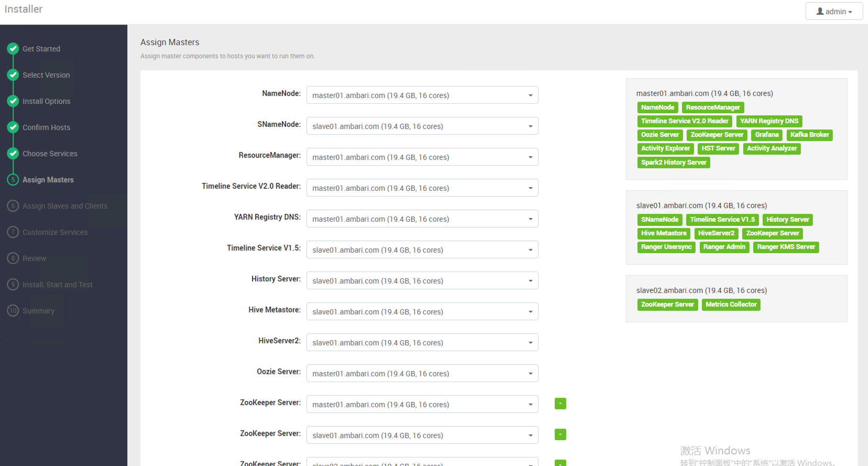Image resolution: width=868 pixels, height=466 pixels.
Task: Click the Get Started checkmark icon
Action: (13, 49)
